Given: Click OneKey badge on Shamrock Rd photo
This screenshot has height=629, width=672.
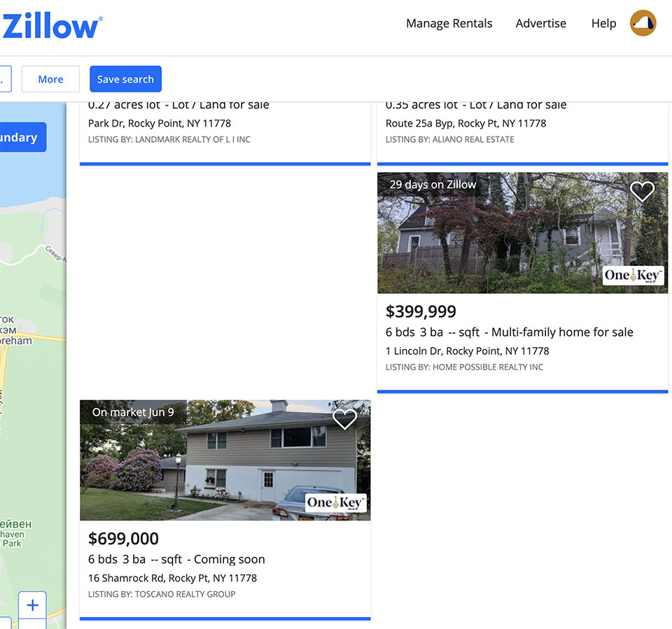Looking at the screenshot, I should click(336, 502).
